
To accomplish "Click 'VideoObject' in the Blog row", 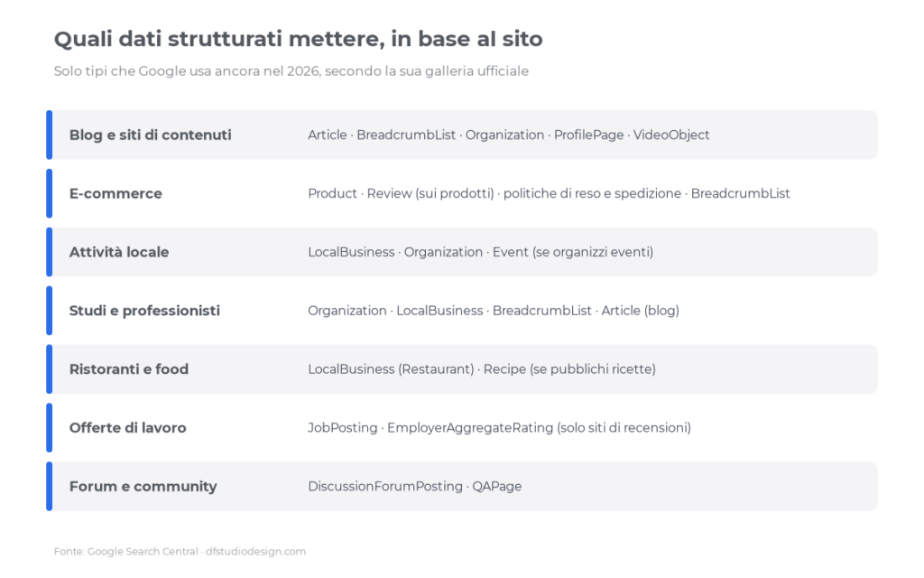I will [671, 135].
